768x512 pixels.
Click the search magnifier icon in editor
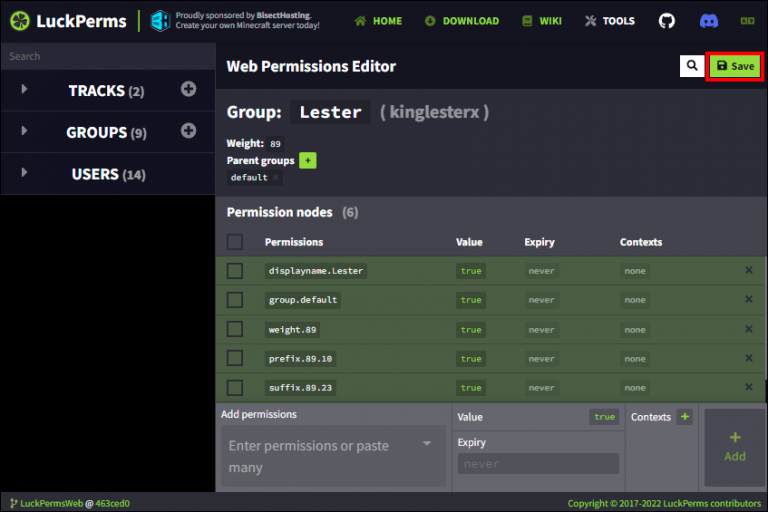point(691,66)
